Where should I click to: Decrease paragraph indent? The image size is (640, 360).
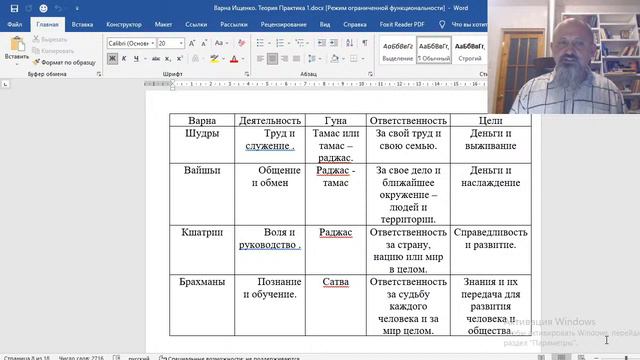point(322,43)
